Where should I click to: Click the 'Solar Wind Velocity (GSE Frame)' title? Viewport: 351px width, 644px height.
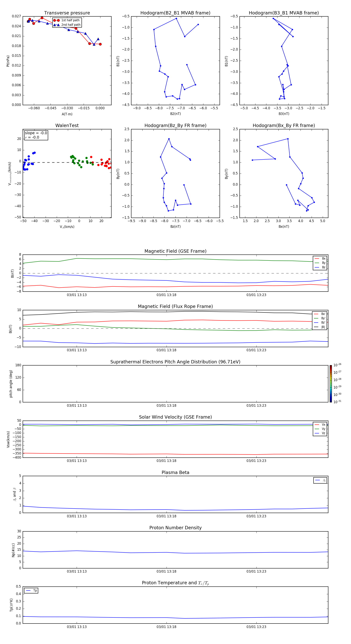point(175,417)
